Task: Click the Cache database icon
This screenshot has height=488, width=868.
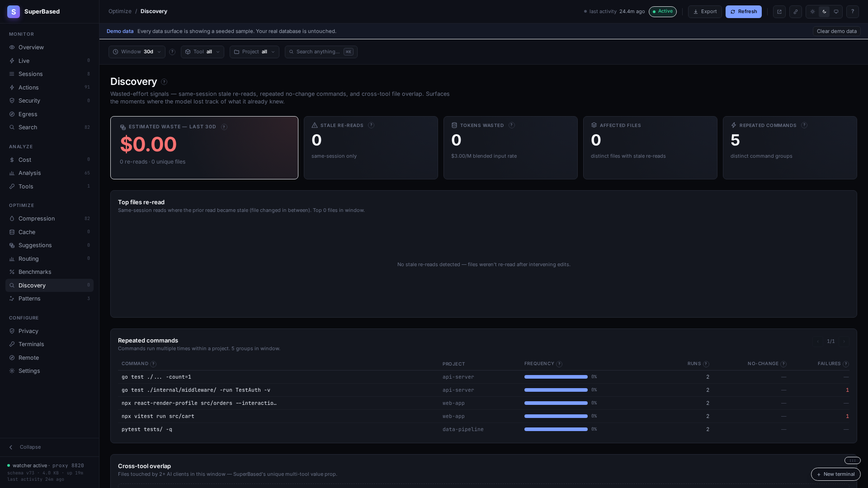Action: [12, 232]
